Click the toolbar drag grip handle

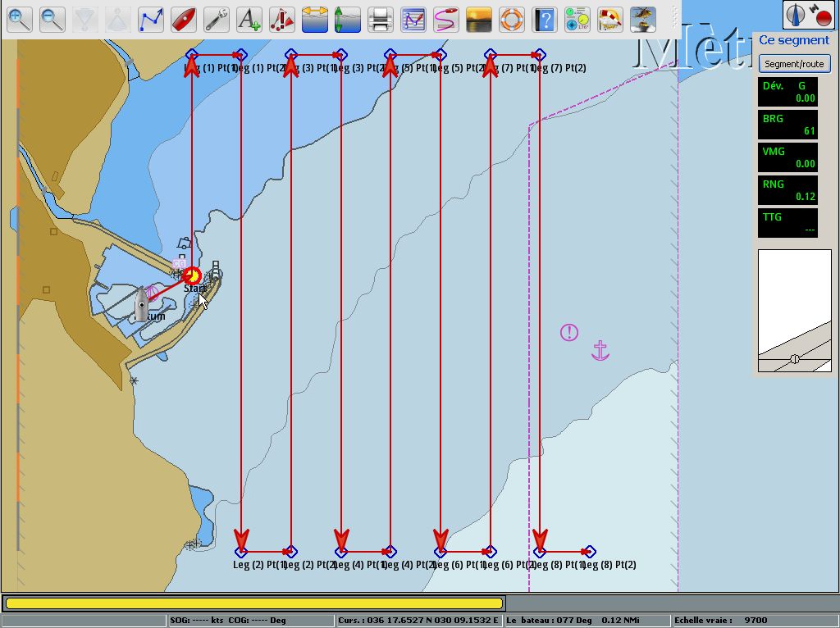tap(674, 20)
